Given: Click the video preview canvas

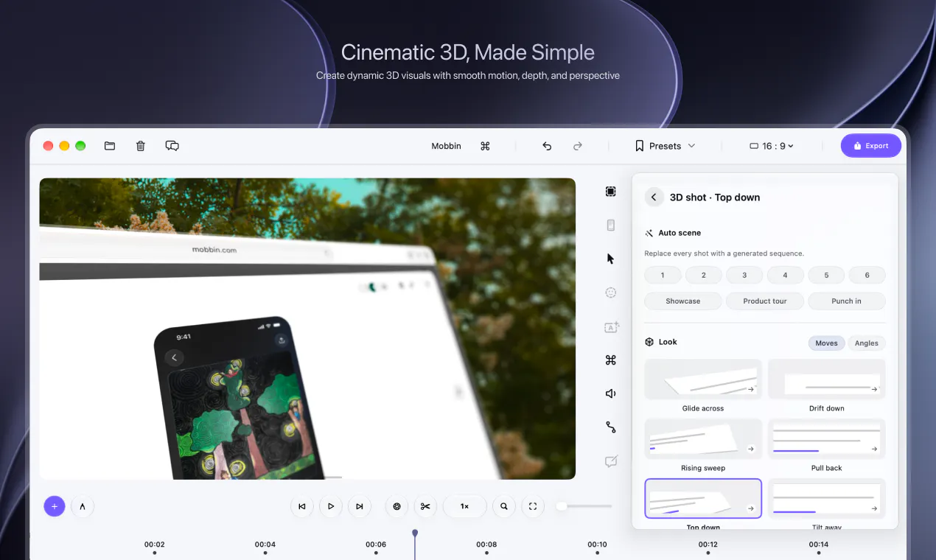Looking at the screenshot, I should [x=307, y=329].
